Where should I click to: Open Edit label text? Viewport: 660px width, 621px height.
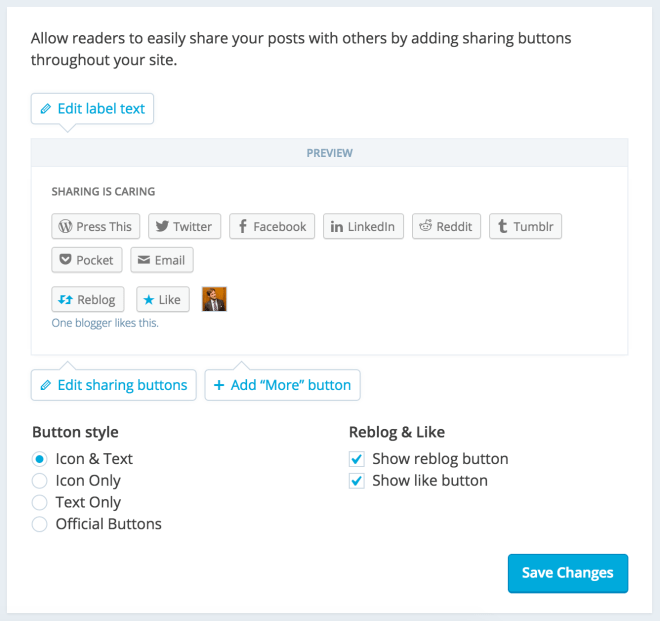93,108
